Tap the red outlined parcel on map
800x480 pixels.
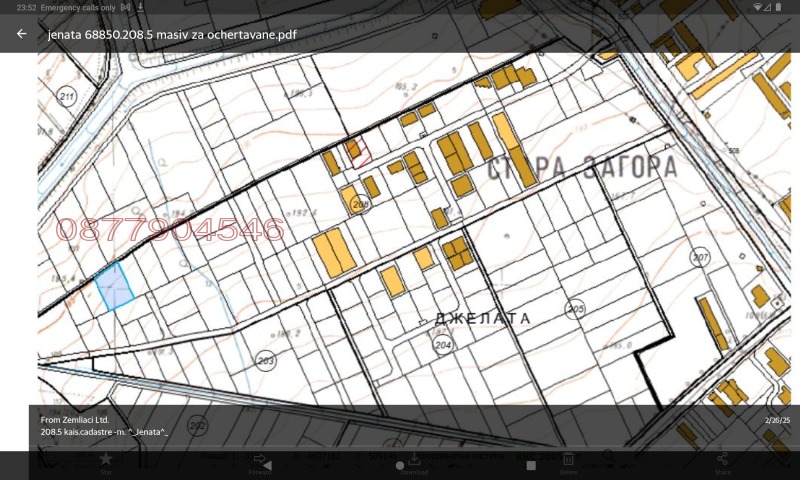358,153
